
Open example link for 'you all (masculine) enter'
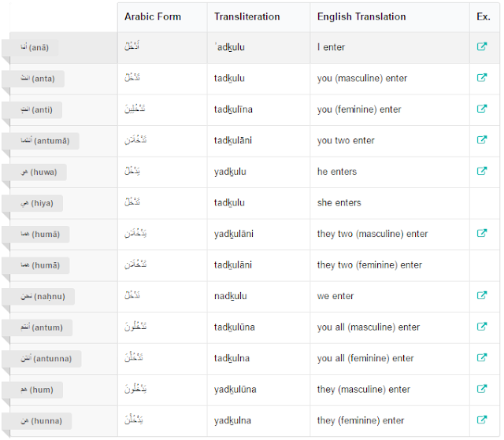(482, 327)
